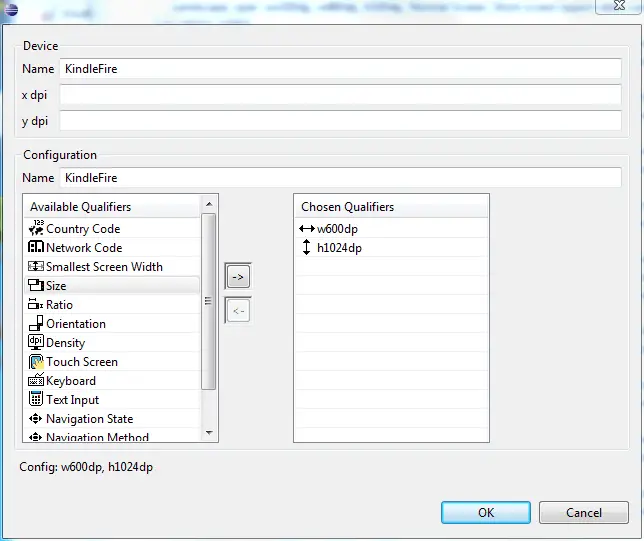
Task: Click the Country Code qualifier icon
Action: point(36,228)
